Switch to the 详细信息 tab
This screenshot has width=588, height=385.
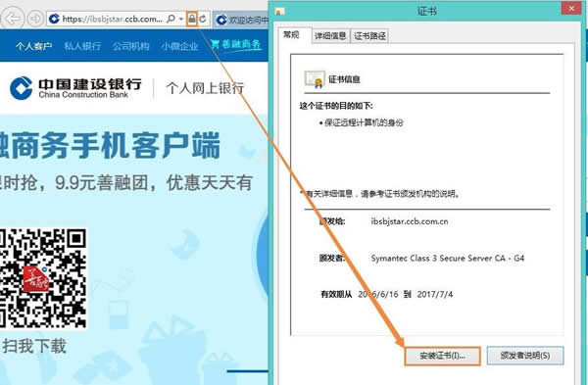tap(330, 36)
